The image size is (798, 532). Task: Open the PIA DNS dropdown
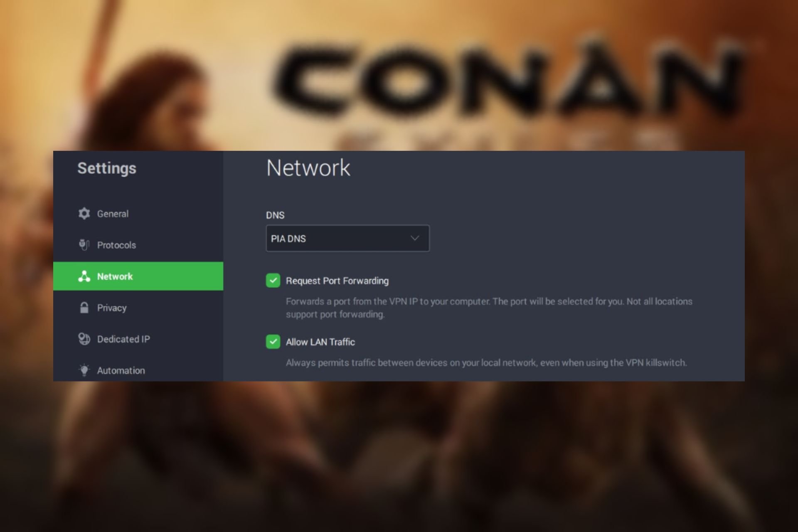point(347,239)
